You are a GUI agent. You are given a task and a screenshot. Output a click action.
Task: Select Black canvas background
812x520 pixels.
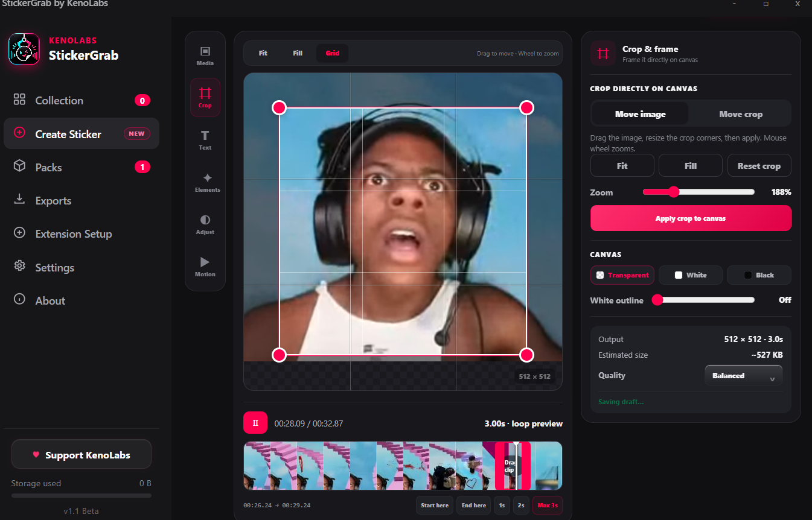(x=759, y=275)
